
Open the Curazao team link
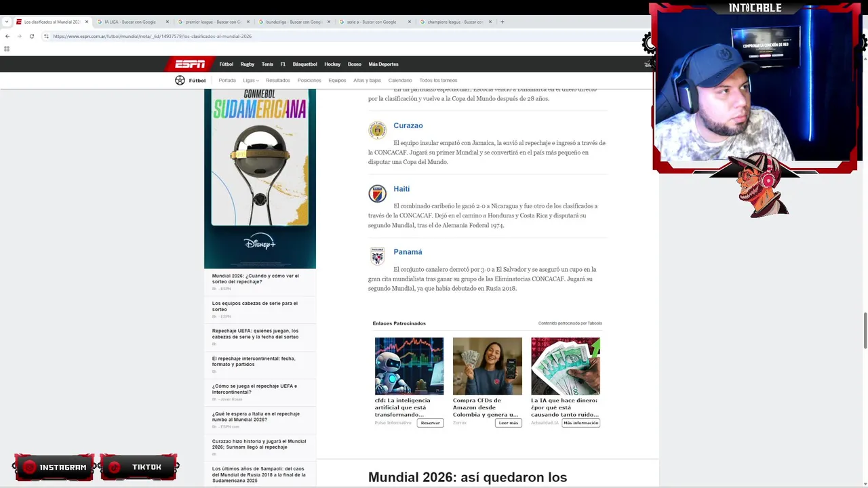(x=408, y=125)
